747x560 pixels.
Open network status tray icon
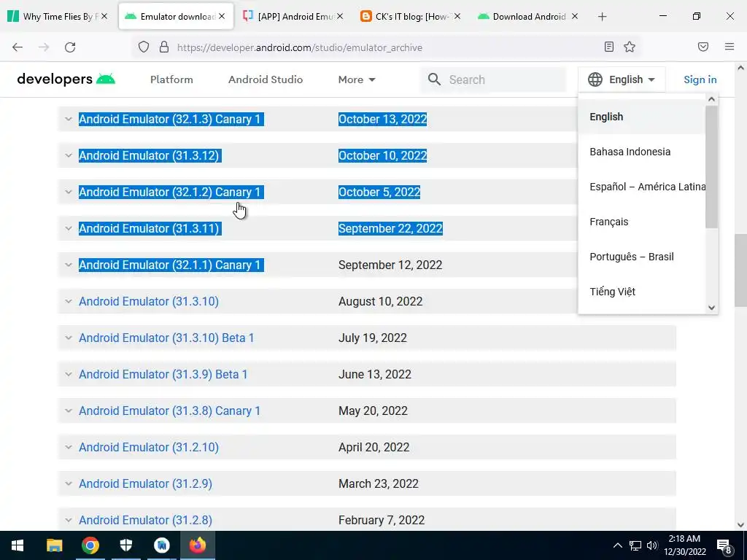pos(635,545)
